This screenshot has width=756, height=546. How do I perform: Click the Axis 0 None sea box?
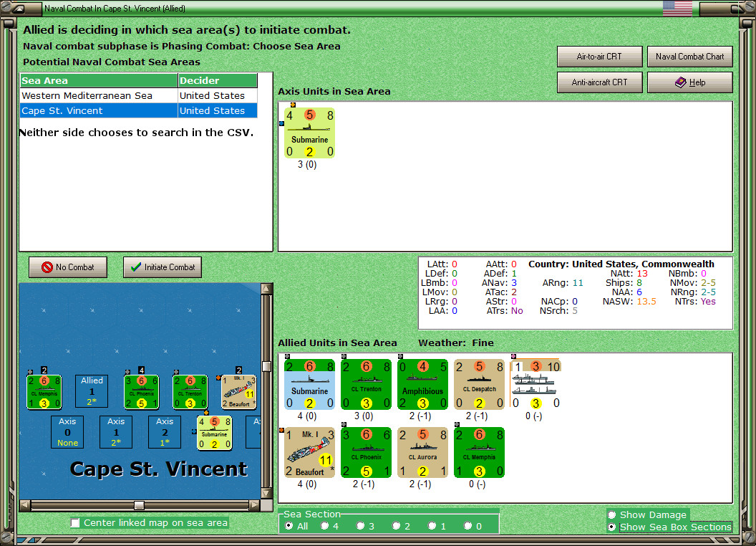[x=67, y=432]
